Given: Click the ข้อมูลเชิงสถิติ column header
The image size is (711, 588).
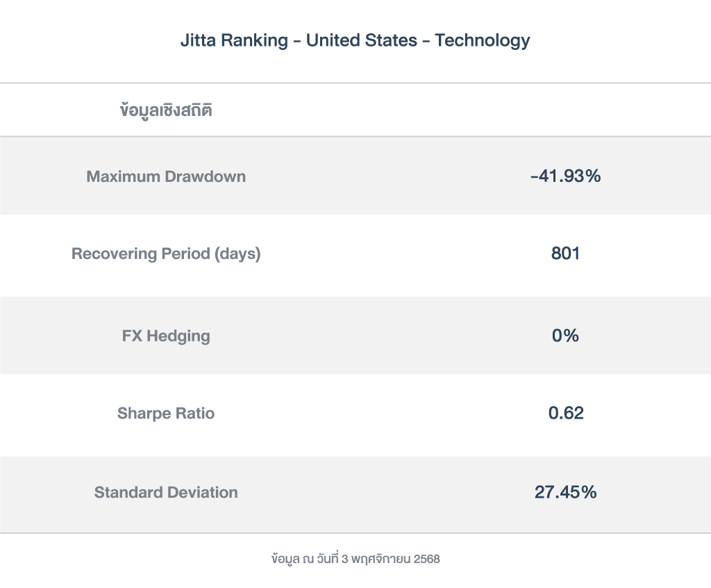Looking at the screenshot, I should click(x=166, y=110).
